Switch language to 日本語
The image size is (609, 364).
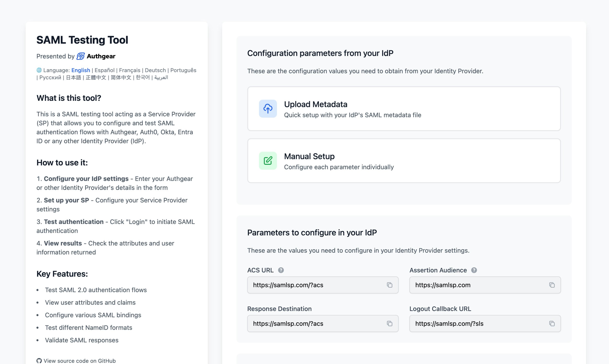[73, 78]
